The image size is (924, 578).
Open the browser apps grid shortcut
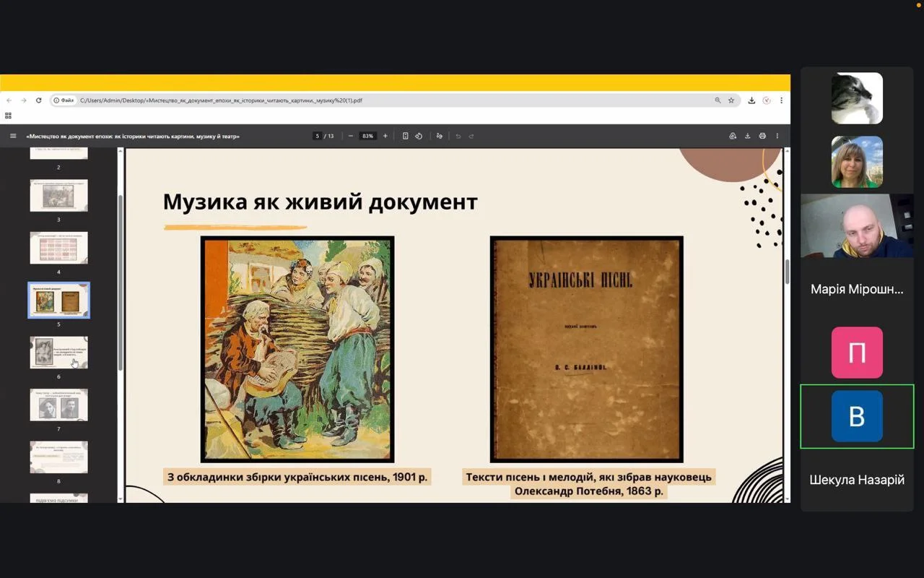point(9,116)
